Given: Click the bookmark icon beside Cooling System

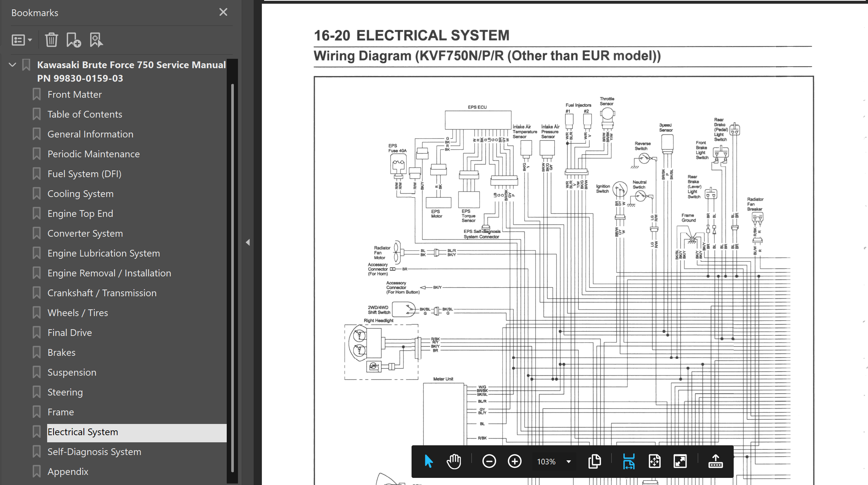Looking at the screenshot, I should click(37, 194).
